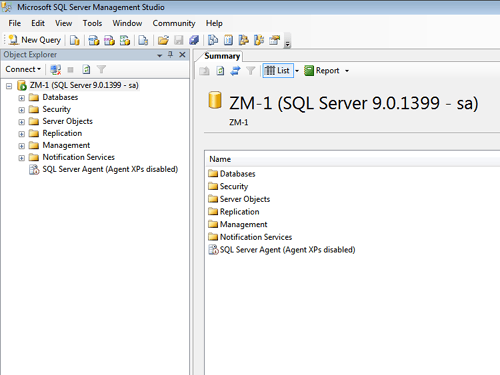Show Object Explorer via toolbar icon
Viewport: 500px width, 375px height.
pos(244,40)
